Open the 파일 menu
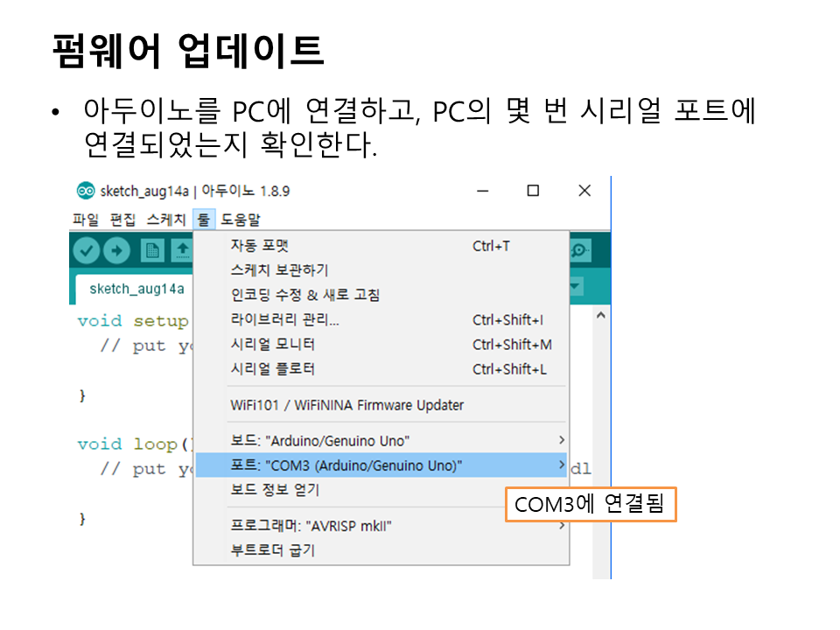The image size is (840, 630). pyautogui.click(x=86, y=220)
